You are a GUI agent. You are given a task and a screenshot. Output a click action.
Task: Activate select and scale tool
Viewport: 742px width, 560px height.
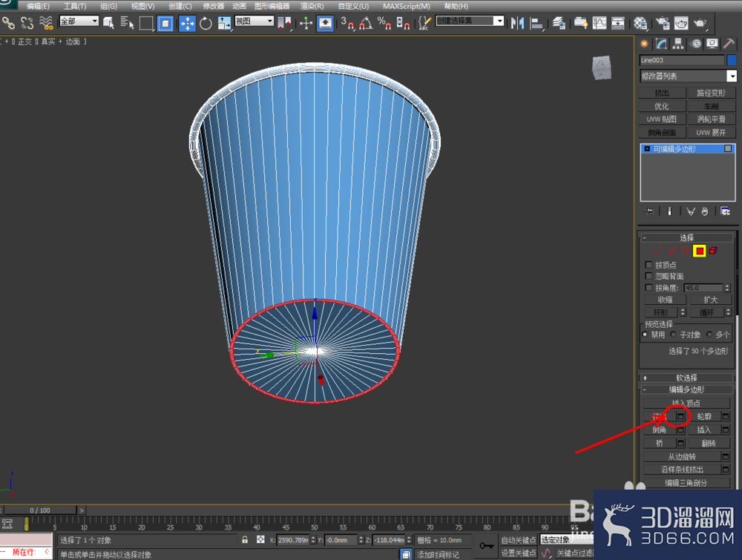click(x=224, y=23)
